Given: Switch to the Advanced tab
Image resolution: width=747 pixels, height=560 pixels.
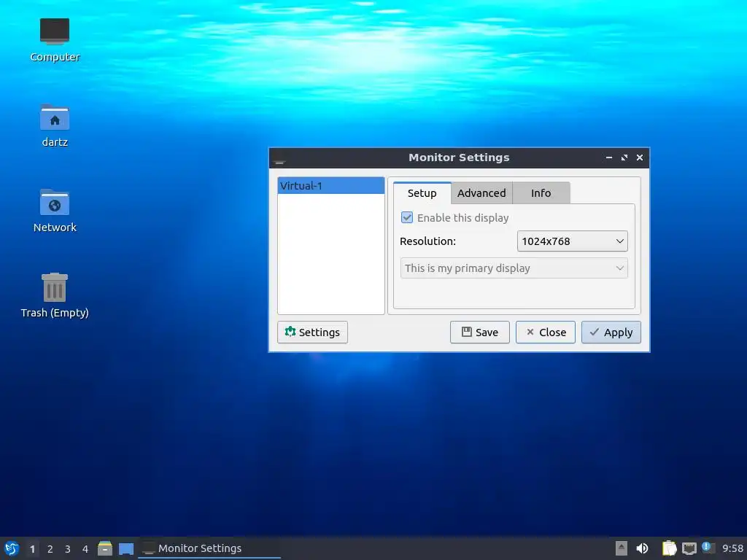Looking at the screenshot, I should pos(481,192).
